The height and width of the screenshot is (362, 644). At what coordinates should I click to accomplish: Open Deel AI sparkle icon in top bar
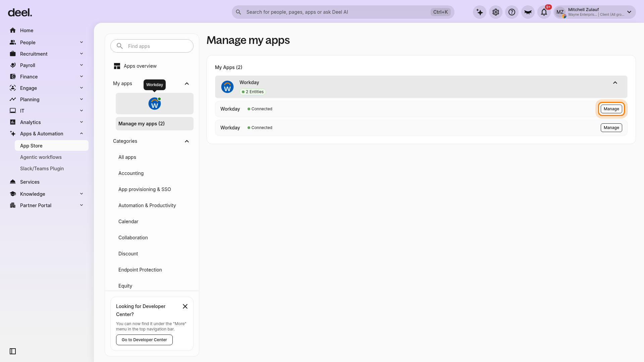coord(480,12)
